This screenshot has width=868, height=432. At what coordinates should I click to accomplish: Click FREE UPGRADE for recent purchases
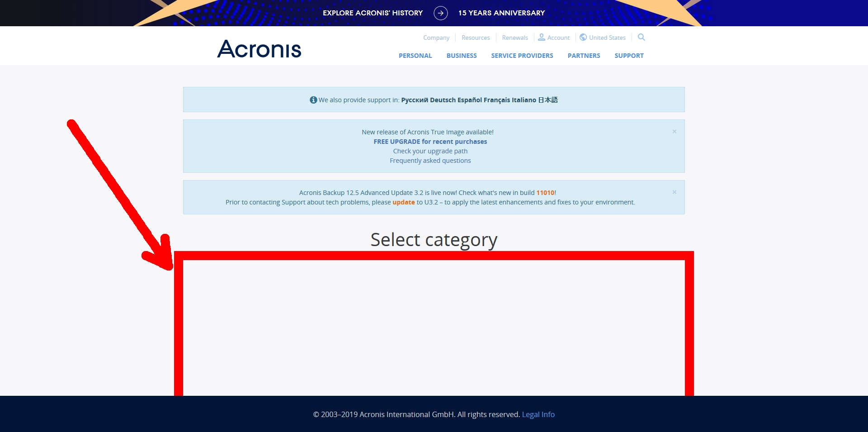coord(430,141)
